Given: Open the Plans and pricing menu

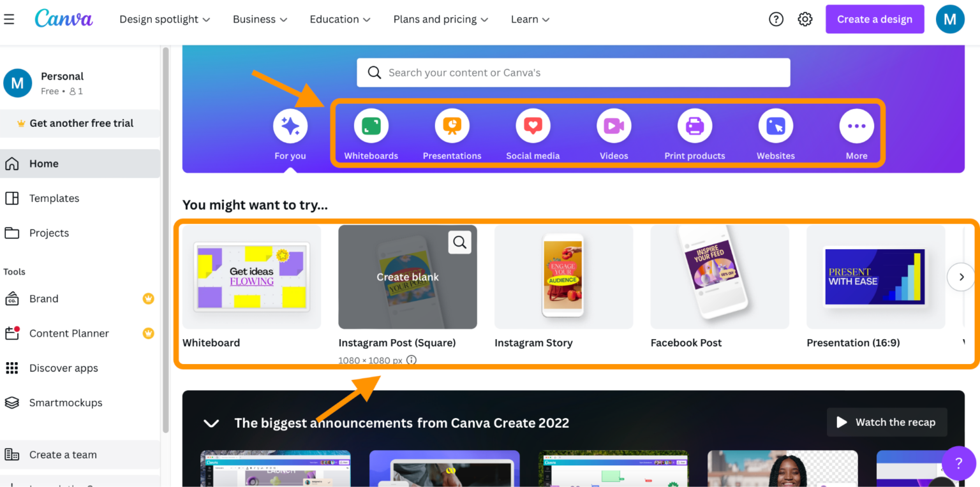Looking at the screenshot, I should 440,19.
